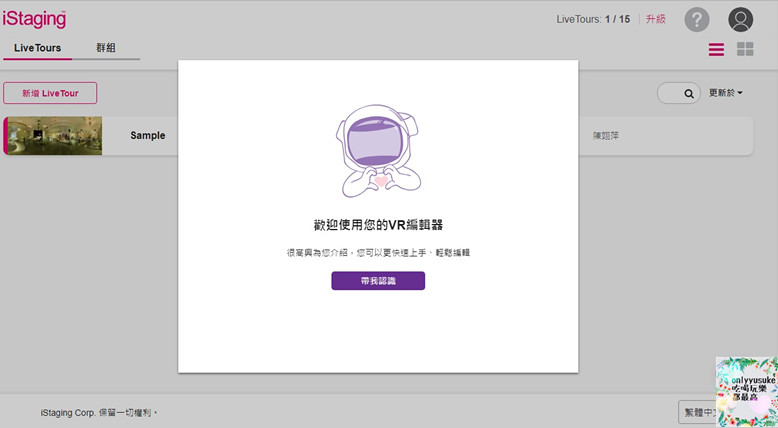Open the help question mark icon
Image resolution: width=778 pixels, height=428 pixels.
pos(696,20)
